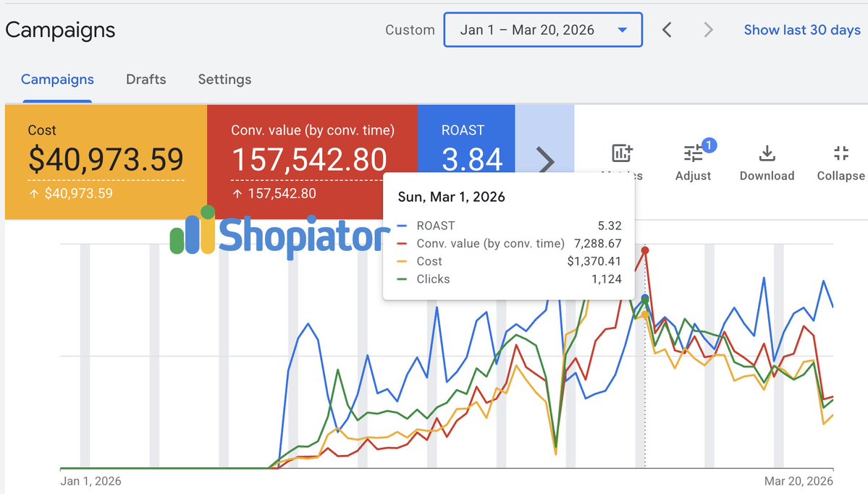
Task: Click the previous date range chevron
Action: pos(667,30)
